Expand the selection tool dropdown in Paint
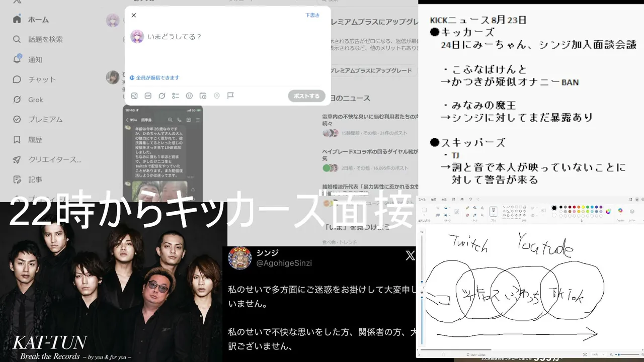Viewport: 644px width, 362px height. coord(424,215)
